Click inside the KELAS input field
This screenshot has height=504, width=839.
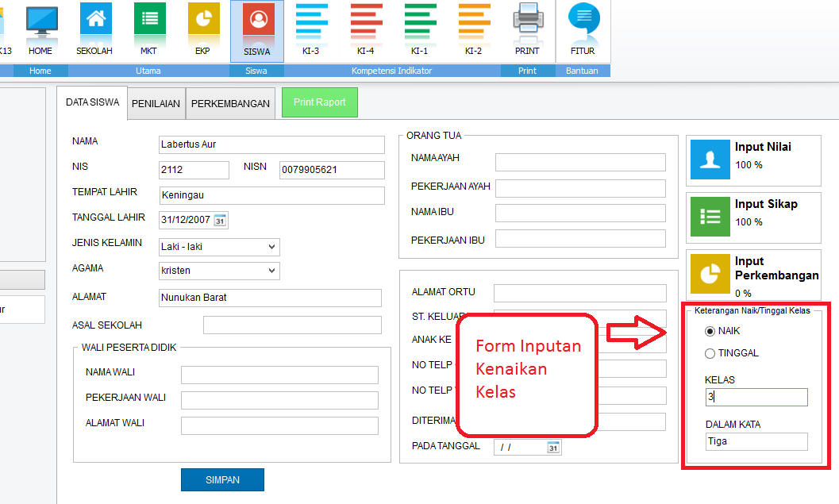pyautogui.click(x=755, y=397)
